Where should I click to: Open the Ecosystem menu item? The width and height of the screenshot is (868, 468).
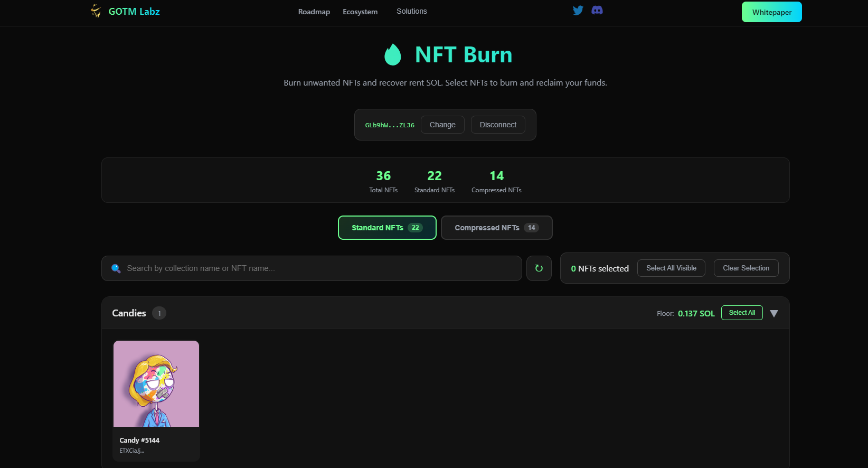click(360, 12)
